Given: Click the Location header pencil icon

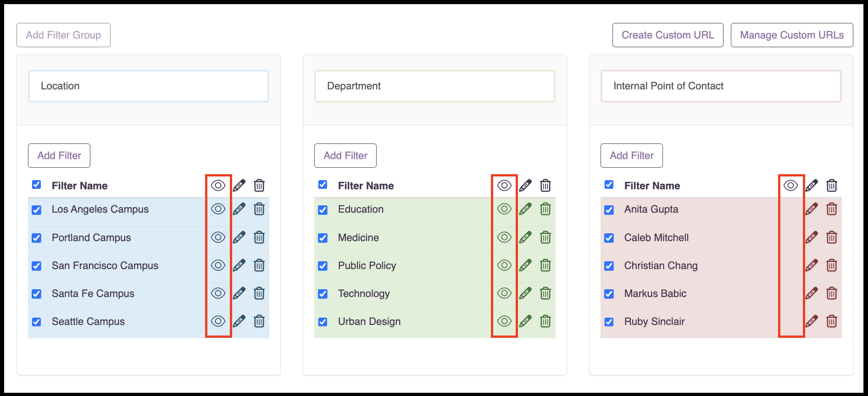Looking at the screenshot, I should click(x=239, y=186).
